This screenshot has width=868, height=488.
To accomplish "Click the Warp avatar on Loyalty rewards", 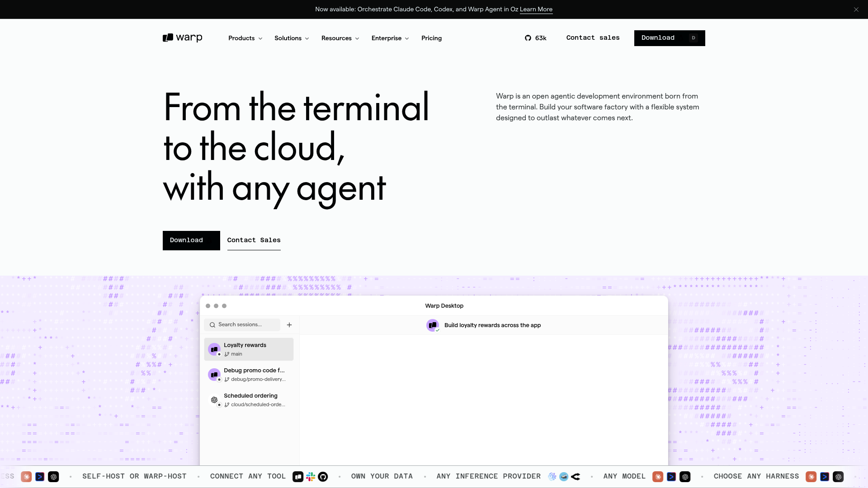I will point(214,349).
